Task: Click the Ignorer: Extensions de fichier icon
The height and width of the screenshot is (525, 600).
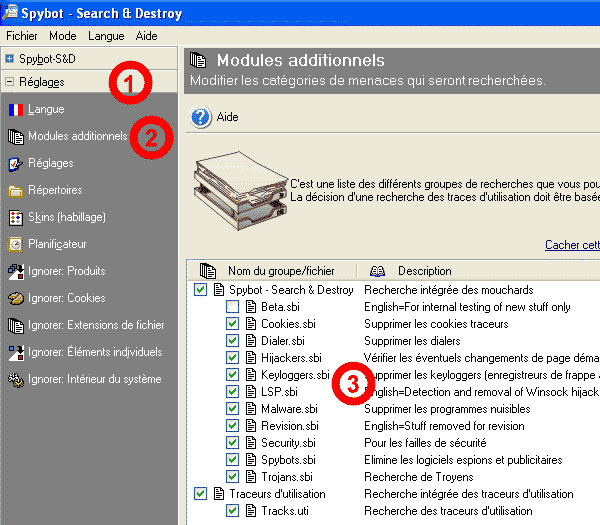Action: [x=16, y=326]
